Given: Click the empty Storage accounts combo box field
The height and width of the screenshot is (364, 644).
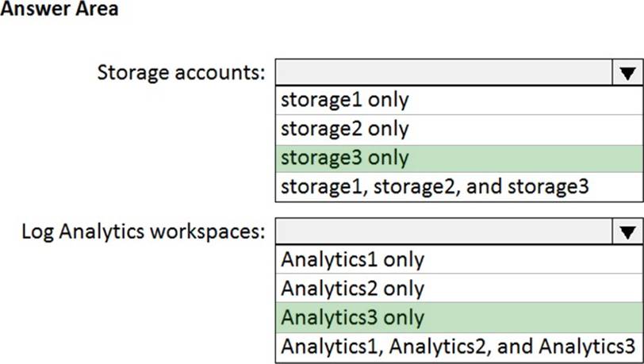Looking at the screenshot, I should [443, 73].
